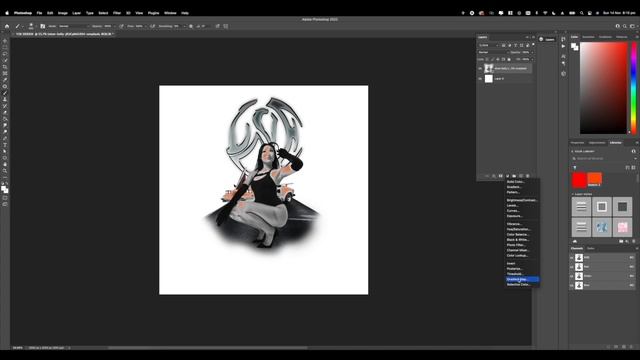Image resolution: width=640 pixels, height=360 pixels.
Task: Click the delete layer trash icon
Action: click(527, 176)
